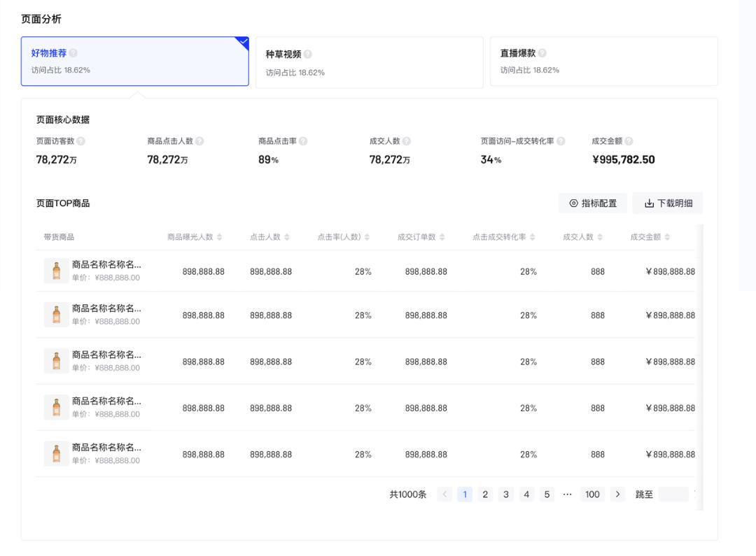
Task: Click the 跳至 page number input field
Action: [x=673, y=494]
